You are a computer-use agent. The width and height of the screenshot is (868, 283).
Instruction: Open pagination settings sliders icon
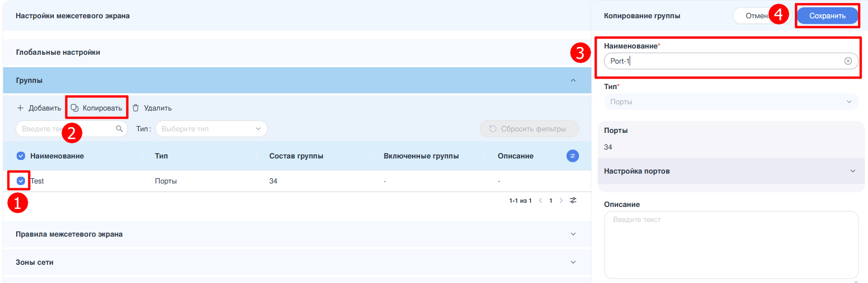coord(573,201)
